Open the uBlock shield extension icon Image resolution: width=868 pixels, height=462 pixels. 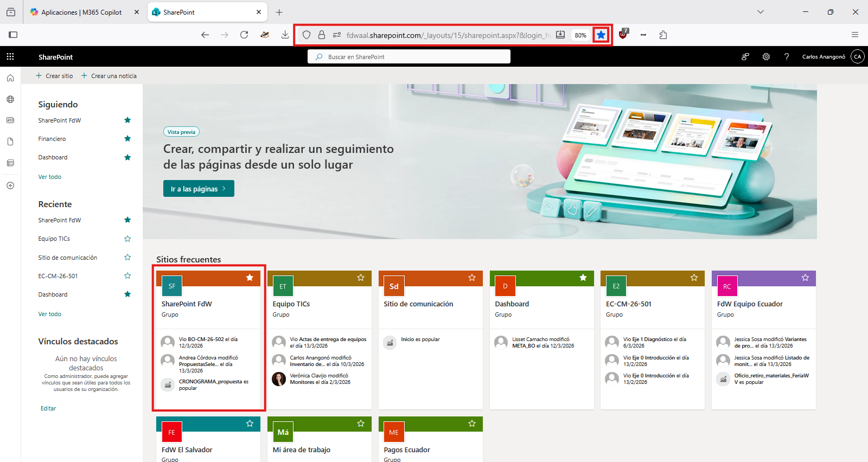tap(623, 35)
